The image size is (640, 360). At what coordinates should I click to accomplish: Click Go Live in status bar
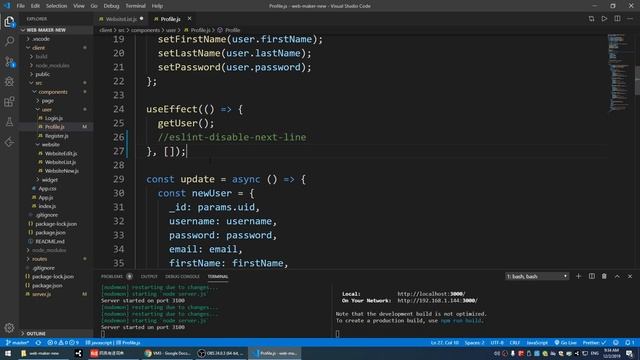(565, 342)
